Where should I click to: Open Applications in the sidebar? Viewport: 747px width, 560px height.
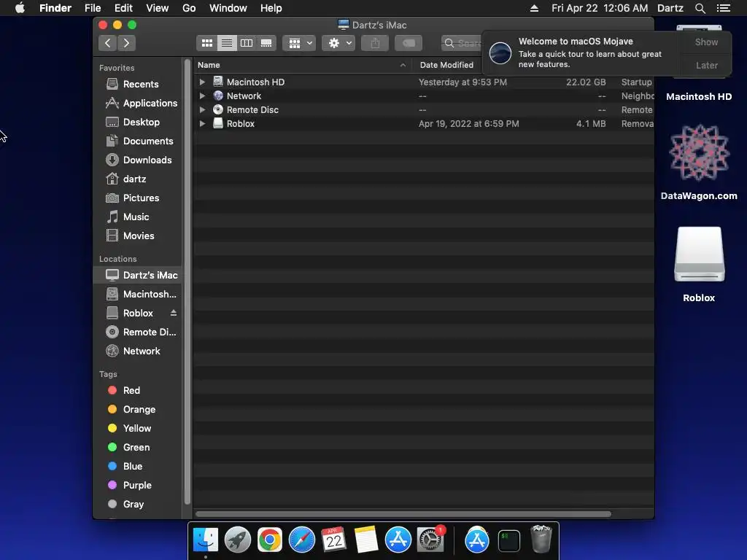pos(137,104)
